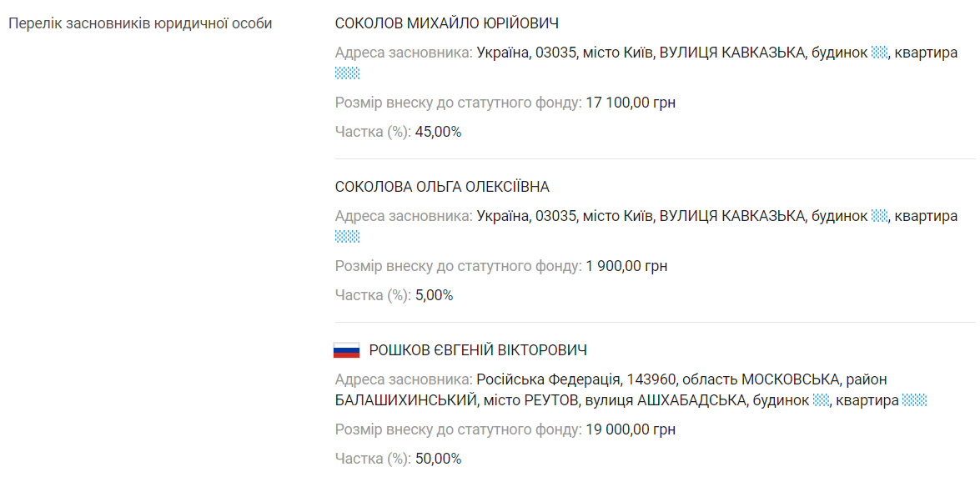Viewport: 980px width, 477px height.
Task: Click the Russian flag icon beside РОШКОВ
Action: coord(346,350)
